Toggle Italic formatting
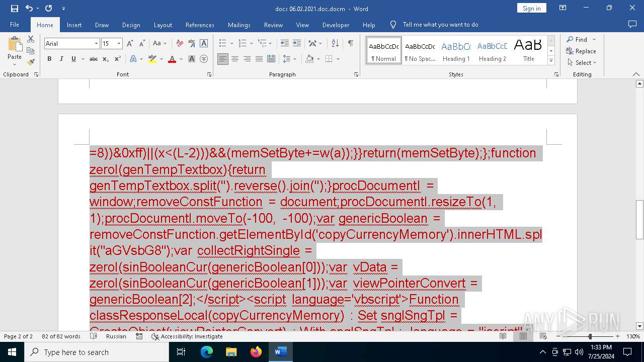Viewport: 644px width, 362px height. coord(61,59)
